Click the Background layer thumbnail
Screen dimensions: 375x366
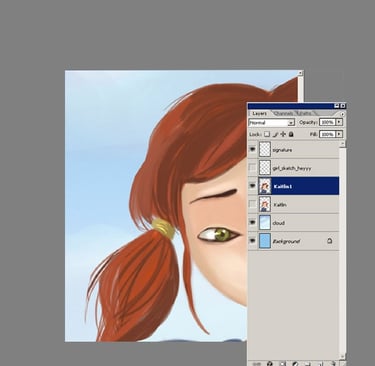[x=265, y=240]
